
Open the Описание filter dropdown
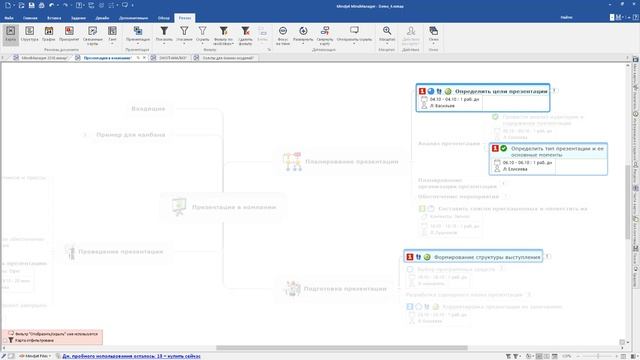pyautogui.click(x=184, y=35)
